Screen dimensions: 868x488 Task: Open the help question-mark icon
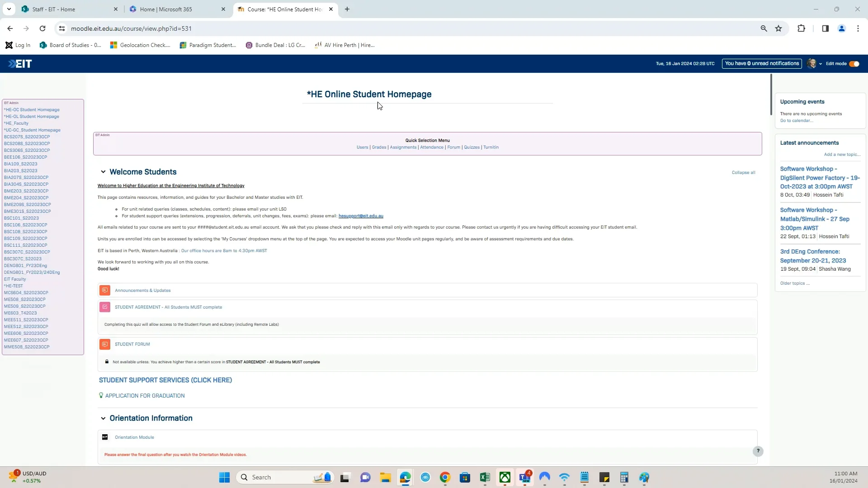point(758,451)
